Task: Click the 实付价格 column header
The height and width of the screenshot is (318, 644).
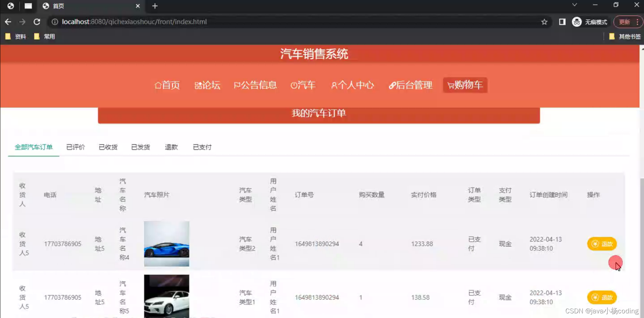Action: pos(424,195)
